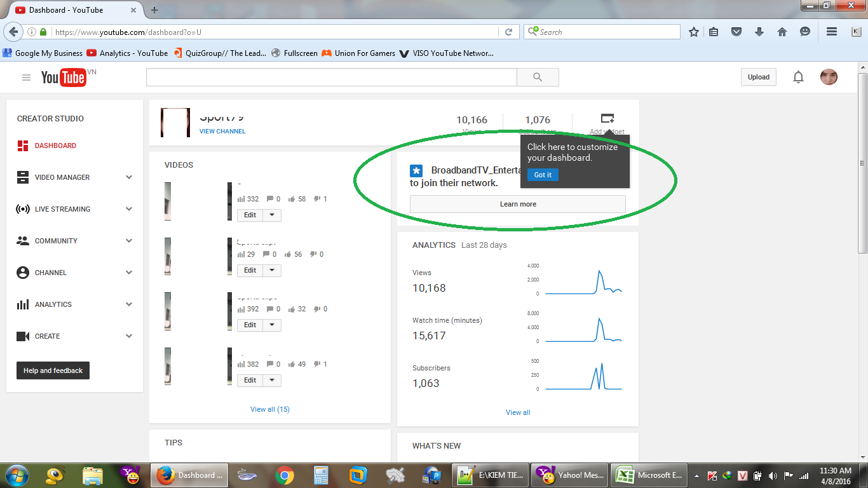Focus the Firefox toolbar Search box
Image resolution: width=868 pixels, height=488 pixels.
pyautogui.click(x=602, y=32)
